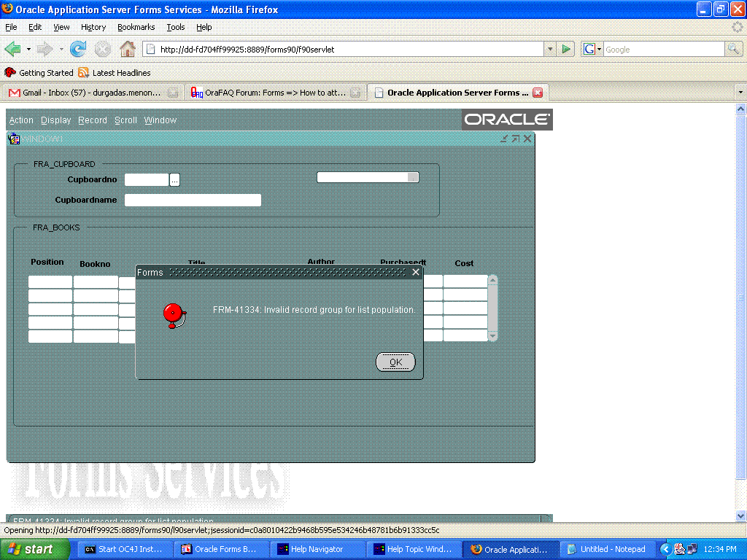The image size is (747, 560).
Task: Maximize the inner Forms WINDOW1
Action: (x=516, y=139)
